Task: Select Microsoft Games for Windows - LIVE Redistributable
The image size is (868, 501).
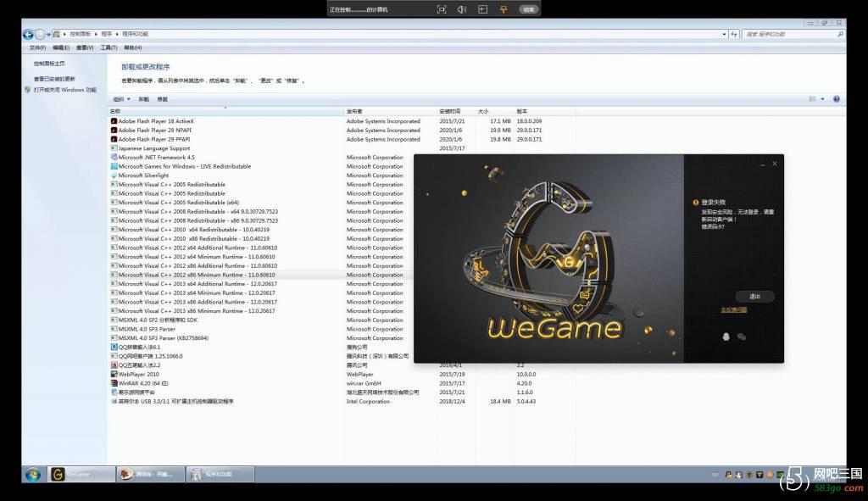Action: pos(184,167)
